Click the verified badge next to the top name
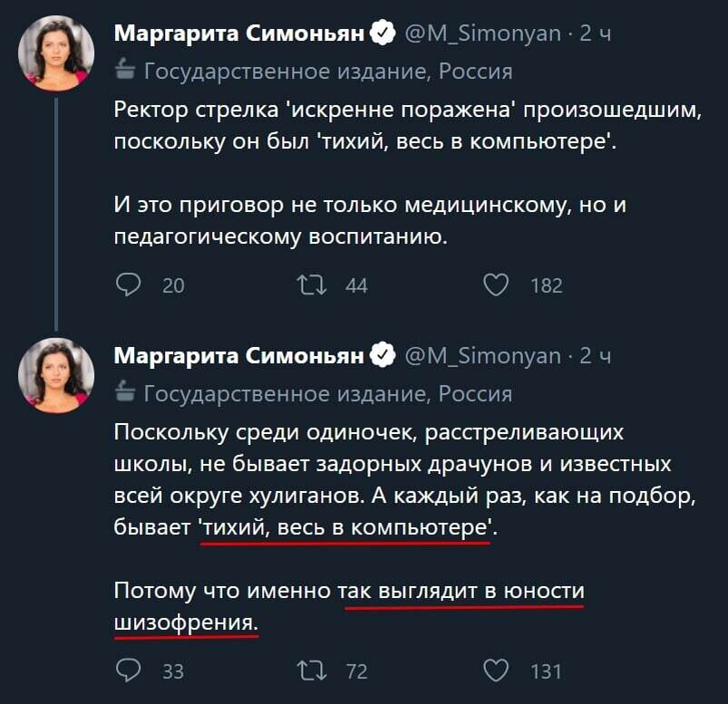The image size is (728, 704). coord(383,30)
